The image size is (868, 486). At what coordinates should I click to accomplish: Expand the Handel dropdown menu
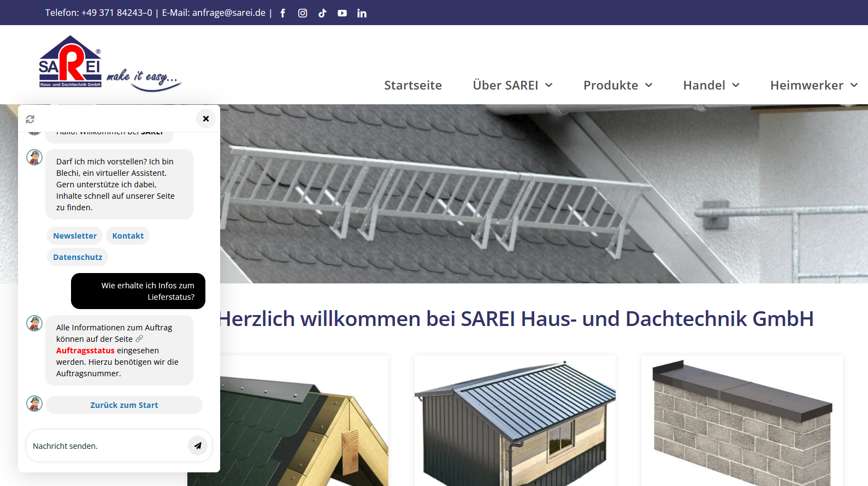[711, 85]
